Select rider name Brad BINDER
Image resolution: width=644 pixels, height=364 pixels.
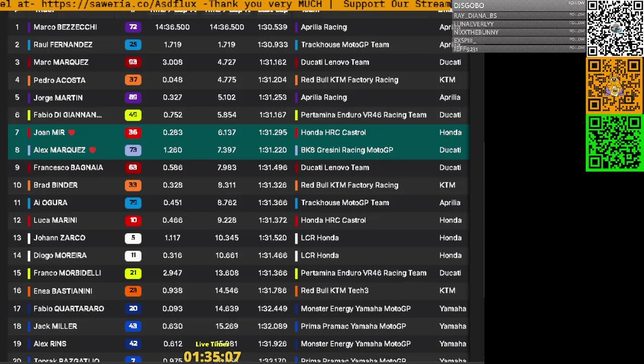pyautogui.click(x=56, y=185)
